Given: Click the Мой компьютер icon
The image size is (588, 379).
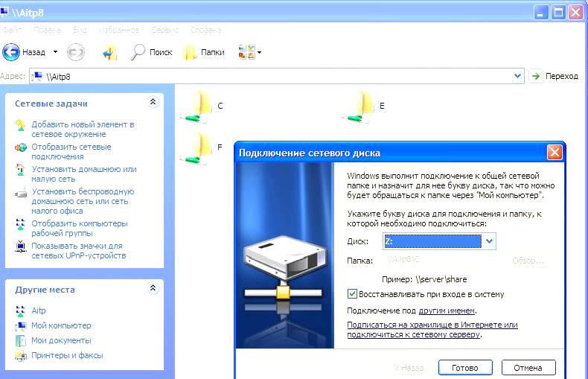Looking at the screenshot, I should coord(20,326).
